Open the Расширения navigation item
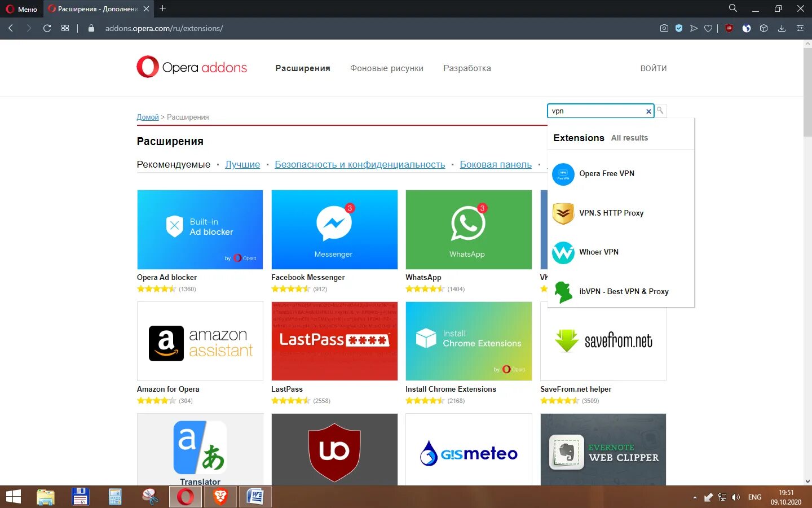Image resolution: width=812 pixels, height=508 pixels. pos(303,68)
